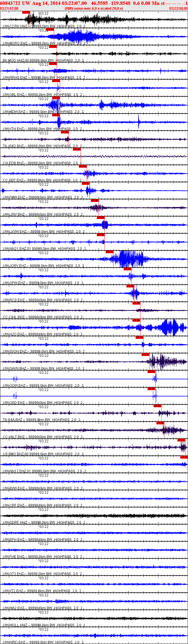Click the coordinates 46.5585 -119.8548
Image resolution: width=188 pixels, height=644 pixels.
coord(111,3)
